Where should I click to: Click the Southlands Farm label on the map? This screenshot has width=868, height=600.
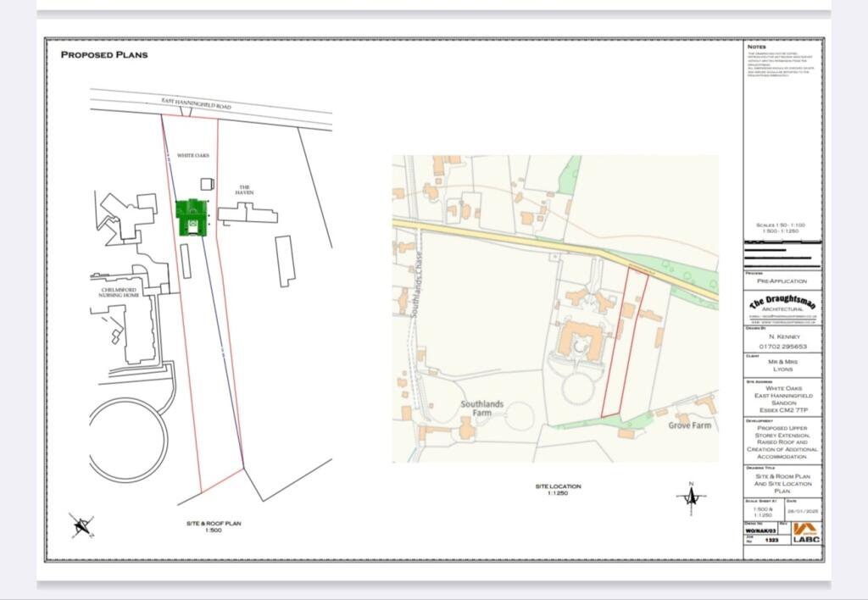(x=482, y=408)
